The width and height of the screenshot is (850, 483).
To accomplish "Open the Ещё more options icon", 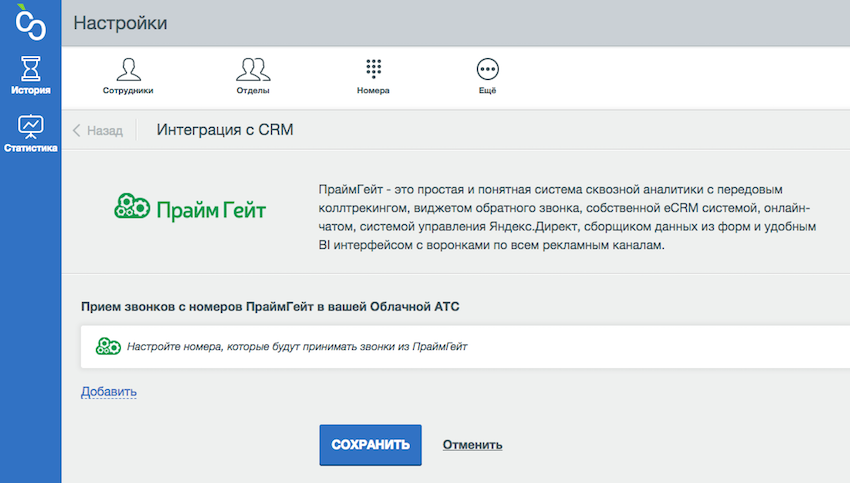I will pyautogui.click(x=487, y=69).
